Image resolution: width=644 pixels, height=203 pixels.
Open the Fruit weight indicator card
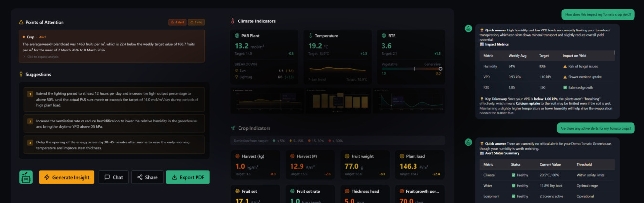365,164
